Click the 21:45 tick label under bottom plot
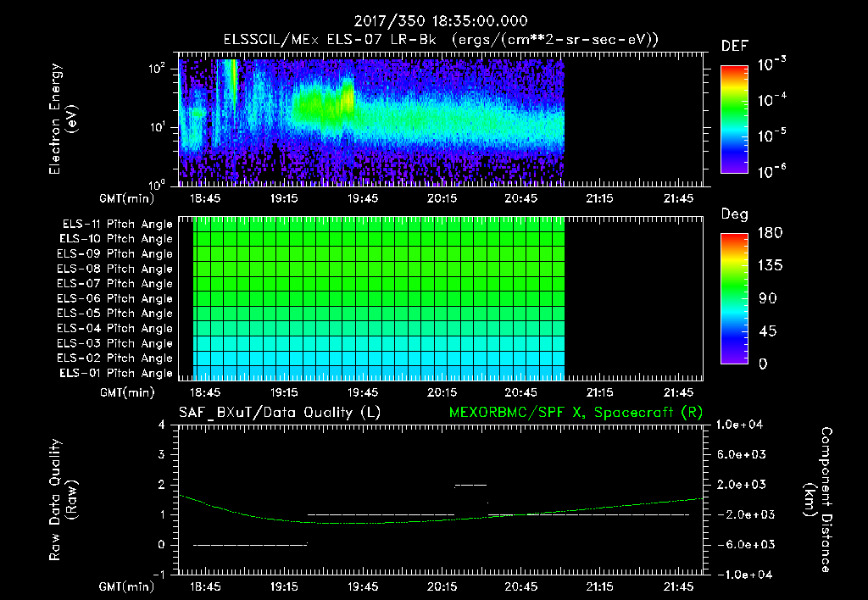The height and width of the screenshot is (600, 868). (x=678, y=586)
